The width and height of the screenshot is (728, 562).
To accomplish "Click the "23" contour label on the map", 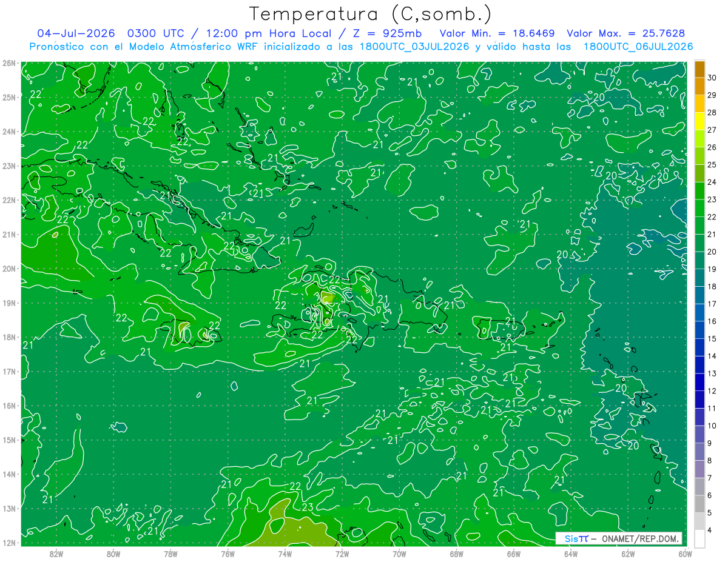I will tap(307, 507).
